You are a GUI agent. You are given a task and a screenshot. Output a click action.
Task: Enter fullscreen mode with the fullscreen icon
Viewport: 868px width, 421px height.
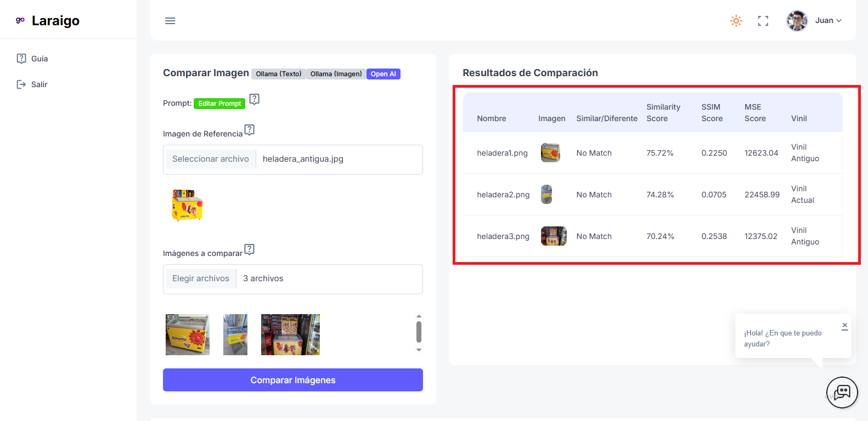[763, 21]
